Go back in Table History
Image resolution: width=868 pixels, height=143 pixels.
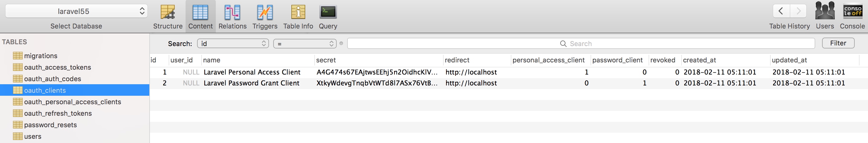(781, 11)
